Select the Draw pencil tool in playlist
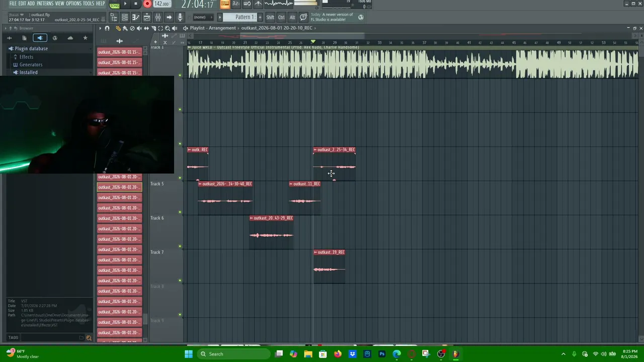The image size is (644, 362). [118, 28]
